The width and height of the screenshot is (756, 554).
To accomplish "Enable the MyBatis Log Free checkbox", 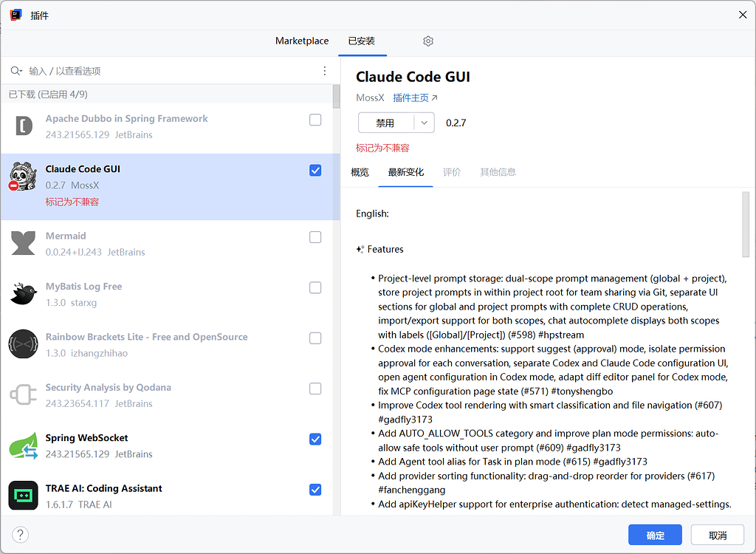I will 315,287.
